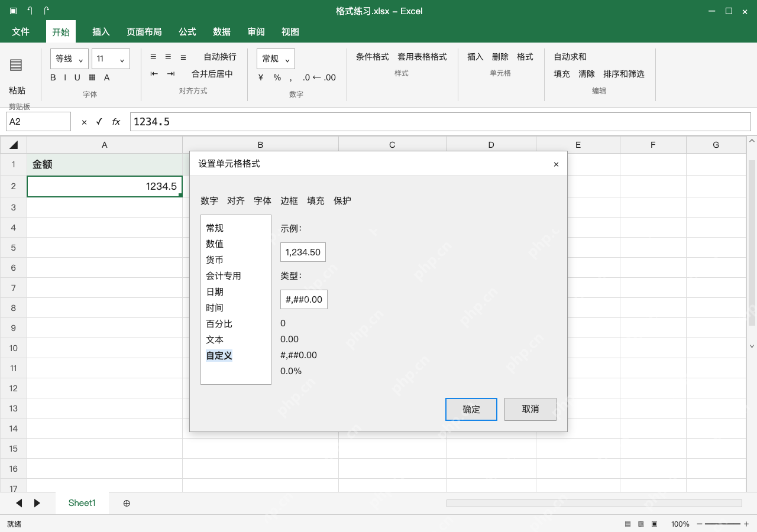Viewport: 757px width, 532px height.
Task: Cancel the formula entry with the × icon
Action: 84,122
